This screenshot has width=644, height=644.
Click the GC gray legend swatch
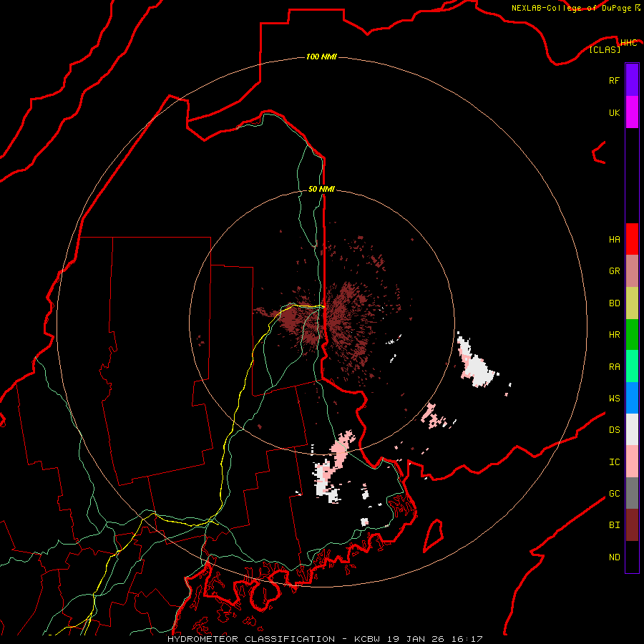[632, 493]
